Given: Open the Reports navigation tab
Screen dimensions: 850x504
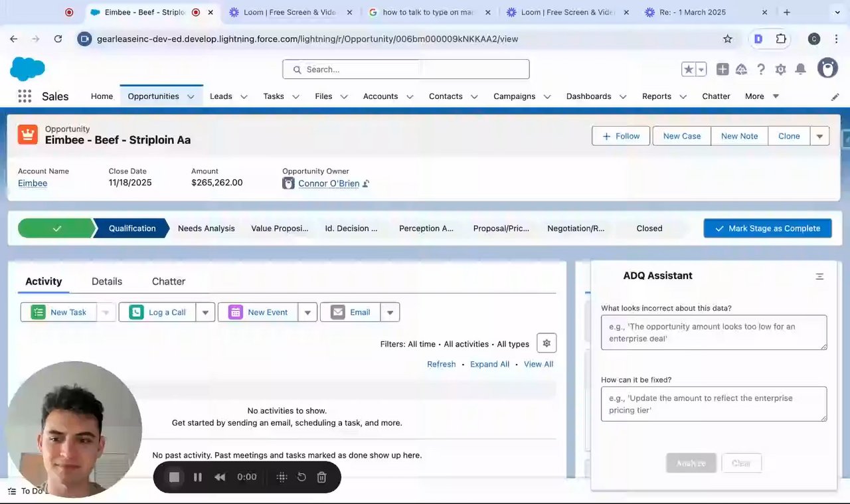Looking at the screenshot, I should [x=657, y=96].
